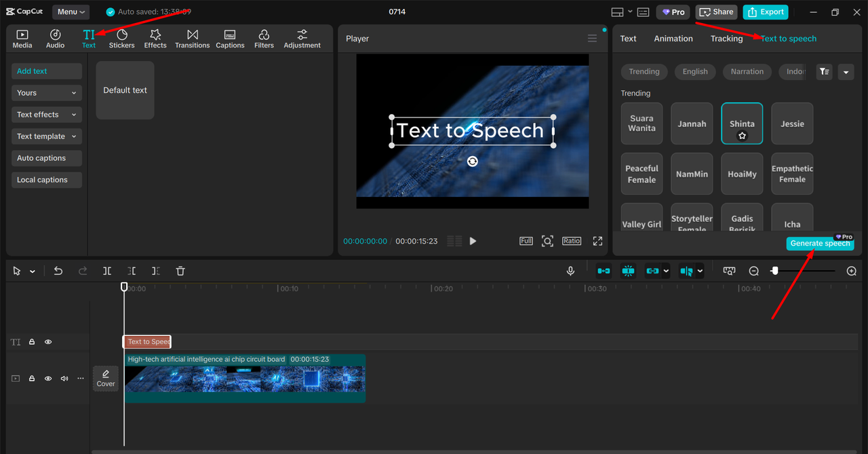Toggle main track magnet button
Viewport: 868px width, 454px height.
[x=604, y=271]
